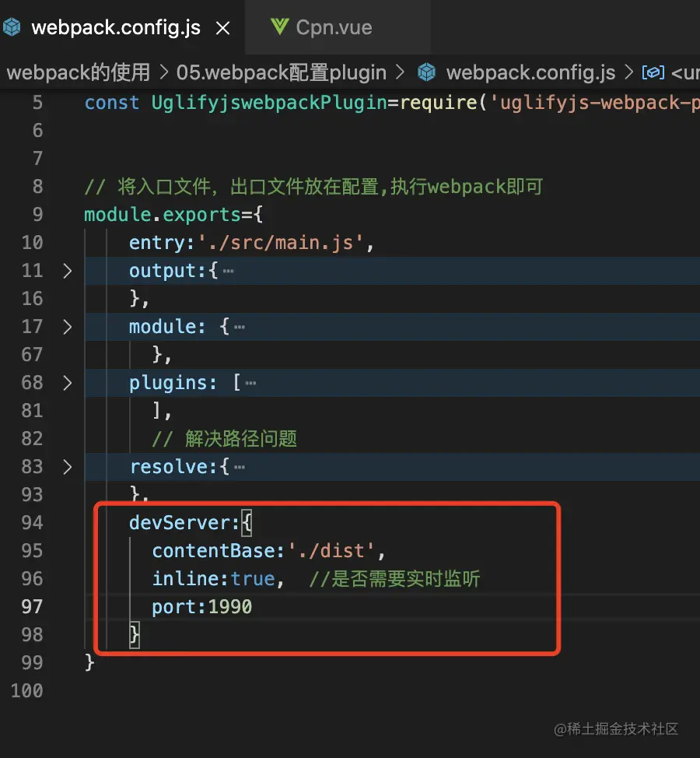Click the Vue icon on Cpn.vue tab

(280, 26)
